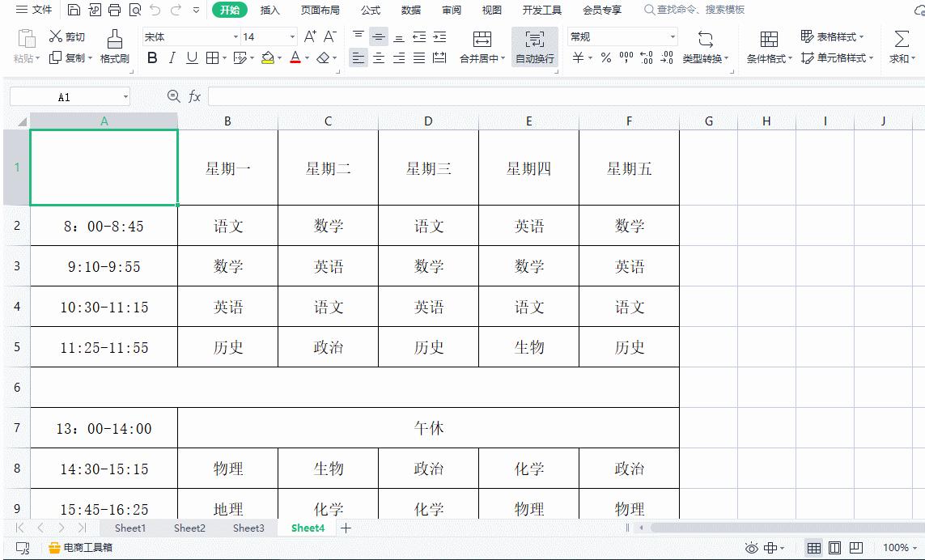925x560 pixels.
Task: Toggle 自动换行 wrap text
Action: (x=533, y=46)
